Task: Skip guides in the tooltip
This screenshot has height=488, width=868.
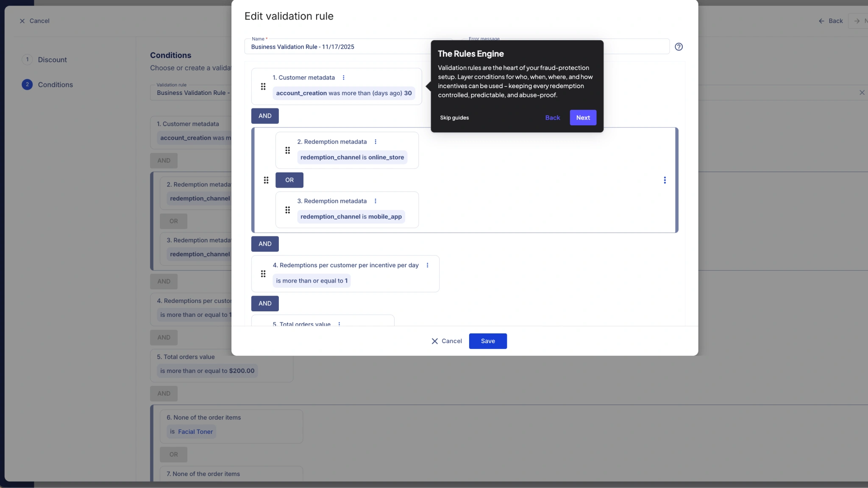Action: tap(454, 118)
